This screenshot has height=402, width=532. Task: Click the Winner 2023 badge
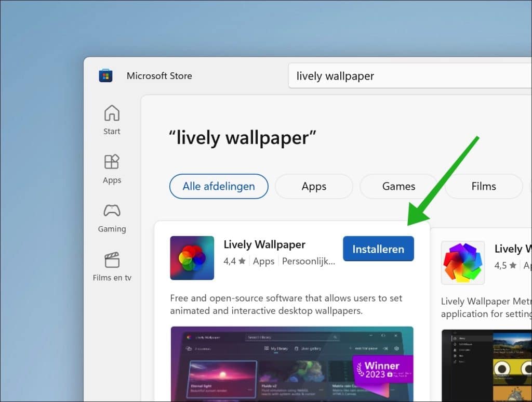coord(383,369)
